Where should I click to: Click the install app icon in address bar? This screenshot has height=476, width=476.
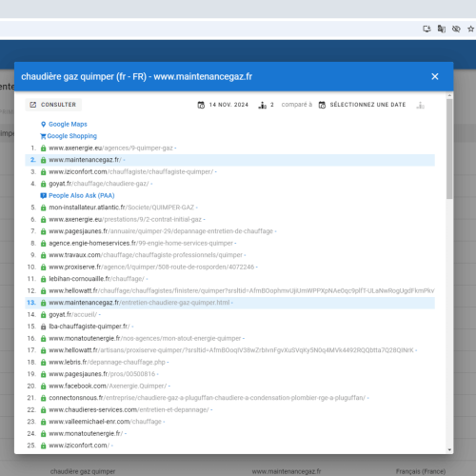tap(426, 29)
